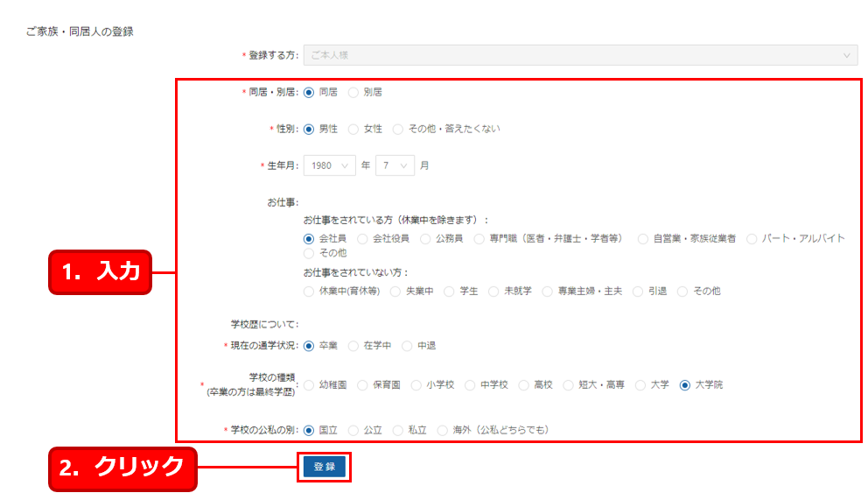Click the 登録 button
Screen dimensions: 868x500
point(325,468)
